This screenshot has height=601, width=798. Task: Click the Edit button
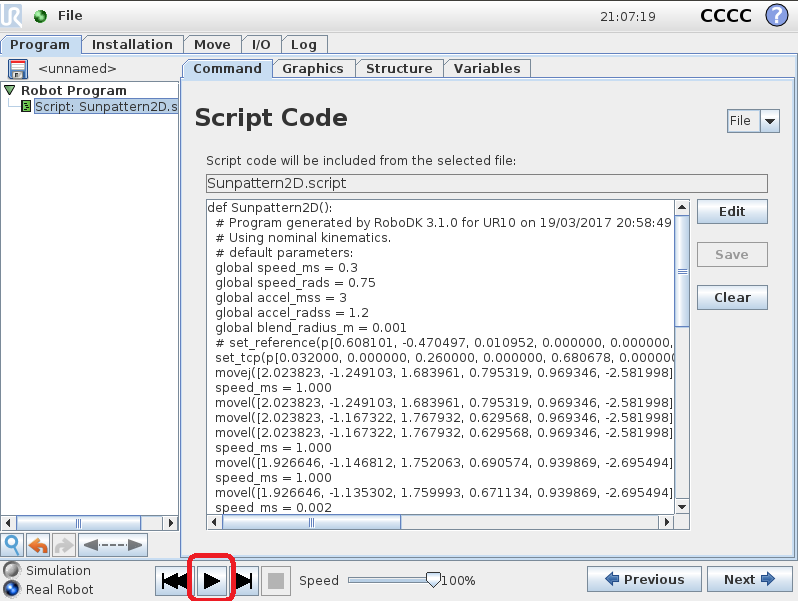coord(731,212)
